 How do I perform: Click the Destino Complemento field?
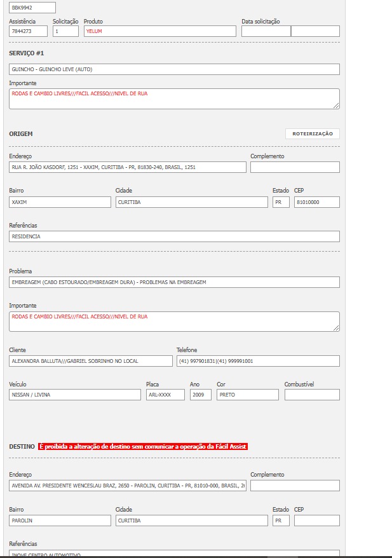[295, 486]
